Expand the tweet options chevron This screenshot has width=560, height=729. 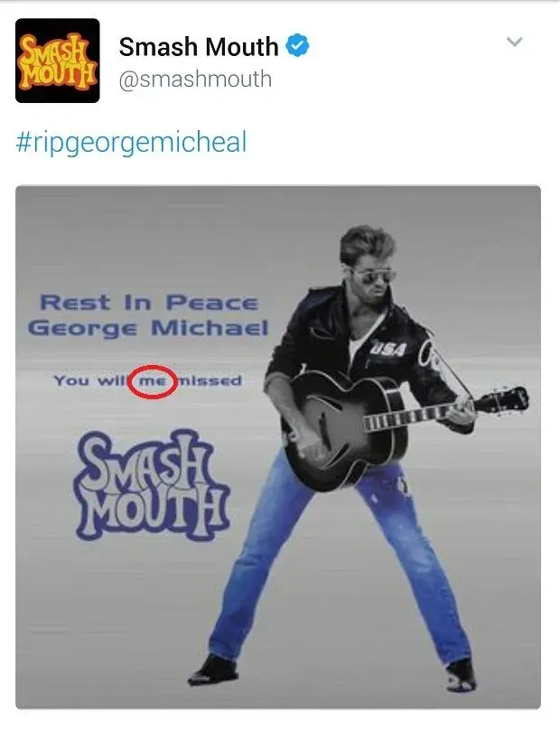coord(514,42)
